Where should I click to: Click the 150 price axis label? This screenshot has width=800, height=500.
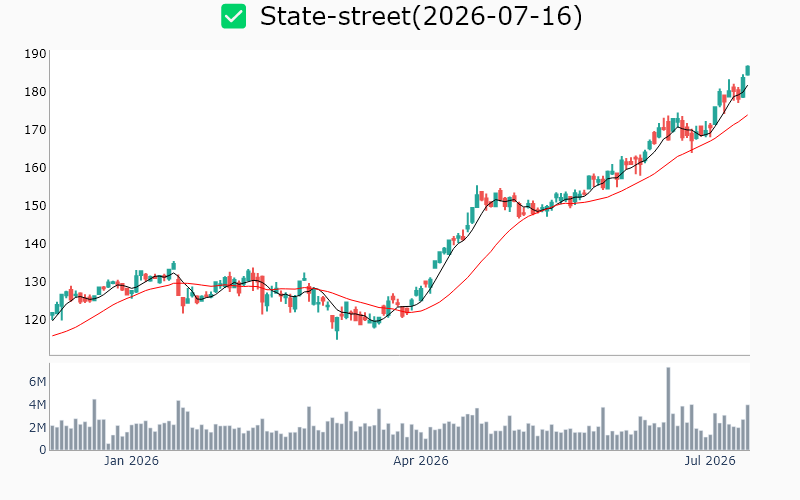tap(35, 206)
